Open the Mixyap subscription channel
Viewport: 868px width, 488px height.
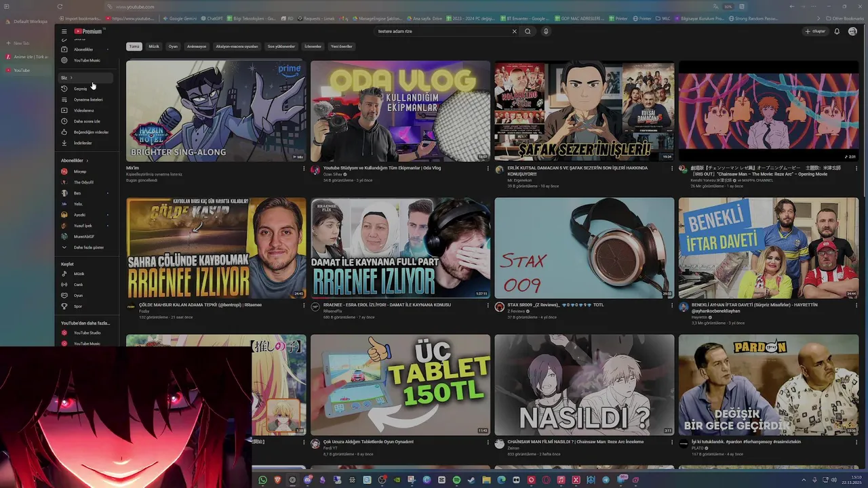click(85, 171)
